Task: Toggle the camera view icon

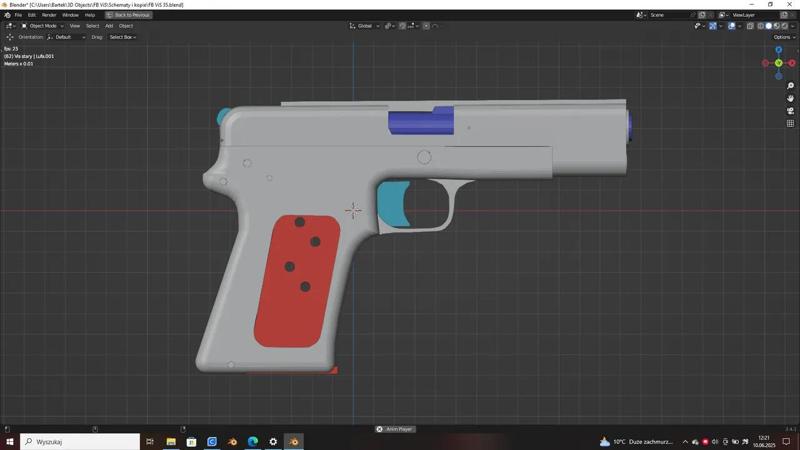Action: click(790, 111)
